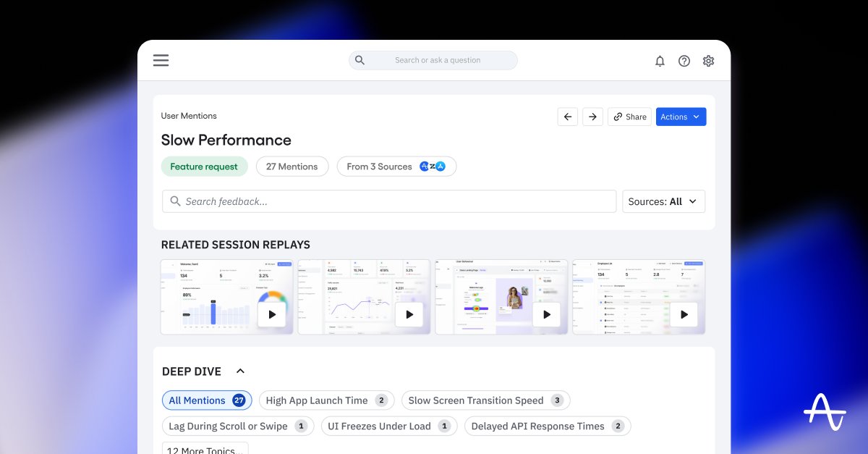Viewport: 868px width, 454px height.
Task: Focus the Search or ask a question box
Action: (433, 60)
